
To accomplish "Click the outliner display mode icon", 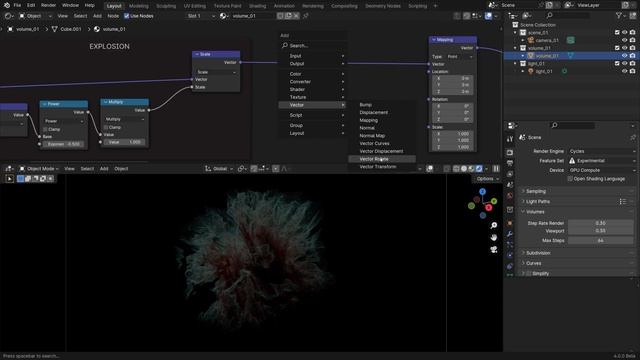I will pos(527,16).
